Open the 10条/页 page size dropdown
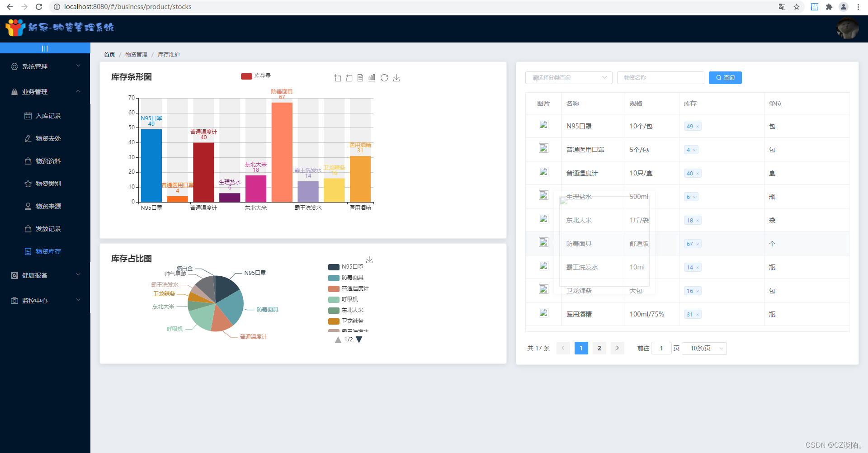This screenshot has width=868, height=453. [705, 348]
